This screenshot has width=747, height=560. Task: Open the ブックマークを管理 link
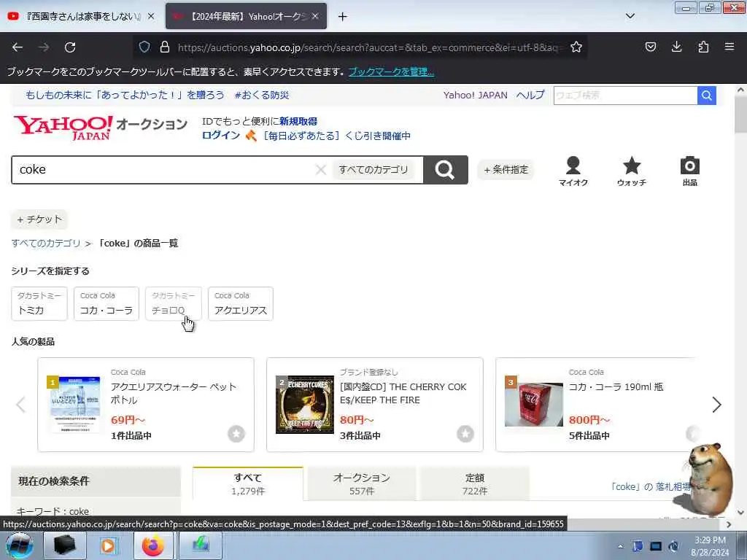[391, 72]
